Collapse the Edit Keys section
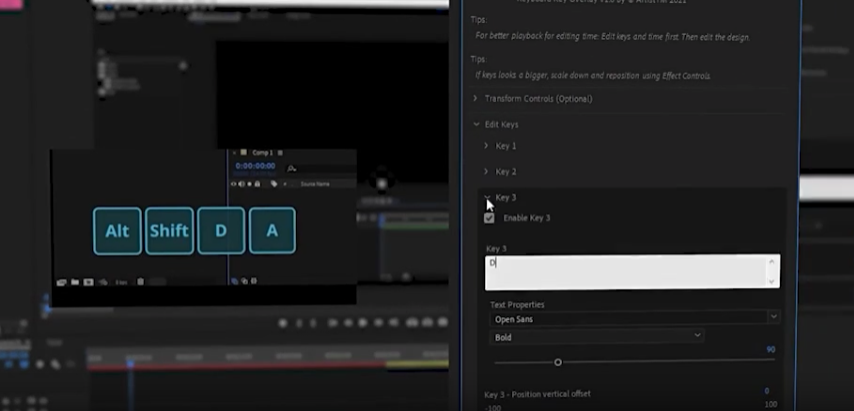The width and height of the screenshot is (854, 411). 476,125
